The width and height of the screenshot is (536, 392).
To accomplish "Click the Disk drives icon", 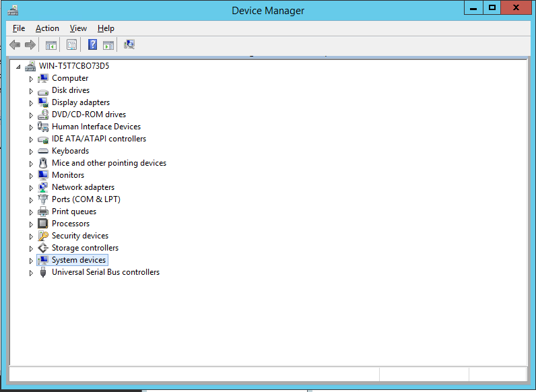I will pyautogui.click(x=43, y=91).
